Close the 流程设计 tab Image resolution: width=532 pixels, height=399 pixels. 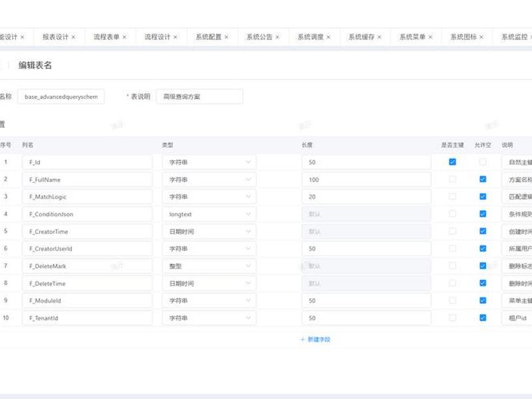tap(175, 37)
